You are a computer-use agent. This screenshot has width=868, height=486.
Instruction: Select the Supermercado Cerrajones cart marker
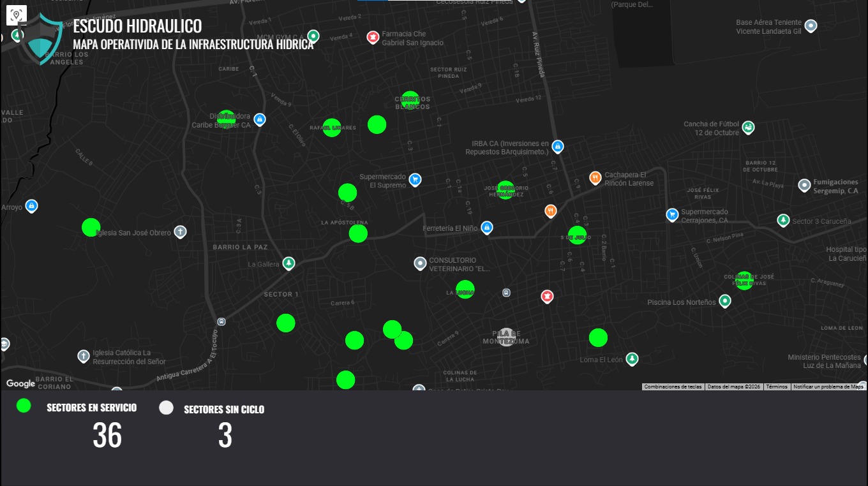coord(671,215)
